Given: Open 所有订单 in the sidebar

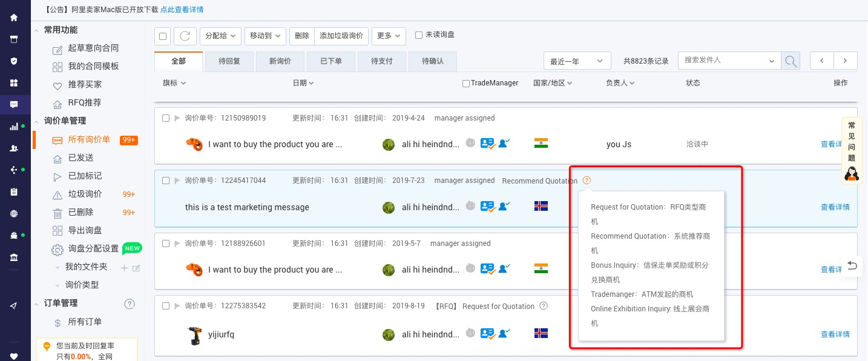Looking at the screenshot, I should tap(85, 322).
